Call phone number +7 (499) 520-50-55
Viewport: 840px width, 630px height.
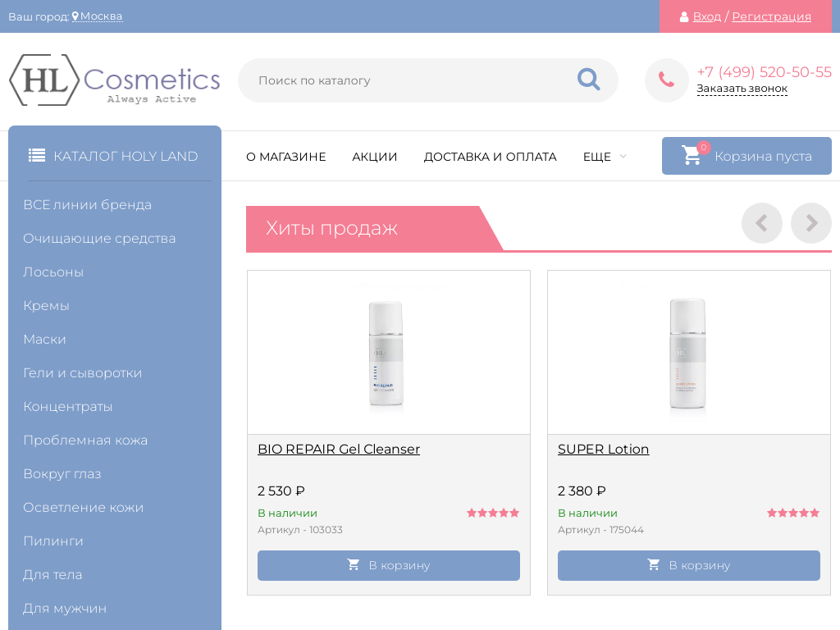pyautogui.click(x=764, y=72)
